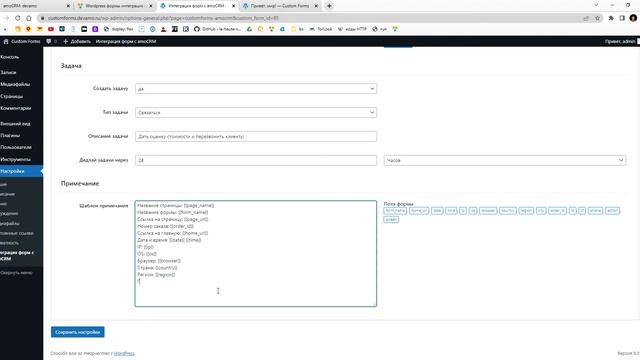The width and height of the screenshot is (640, 360).
Task: Open 'Привет, admin' profile in admin bar
Action: [621, 41]
